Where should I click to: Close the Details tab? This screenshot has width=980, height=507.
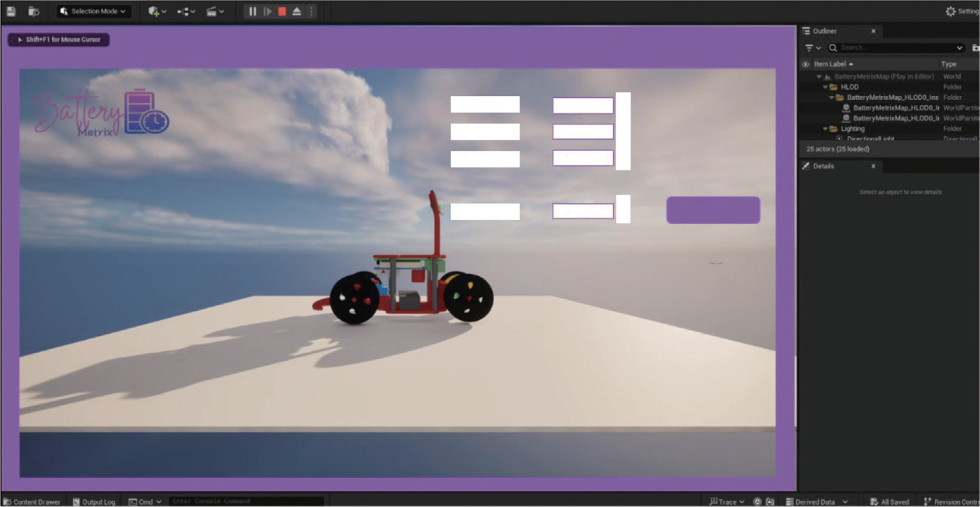click(x=874, y=166)
